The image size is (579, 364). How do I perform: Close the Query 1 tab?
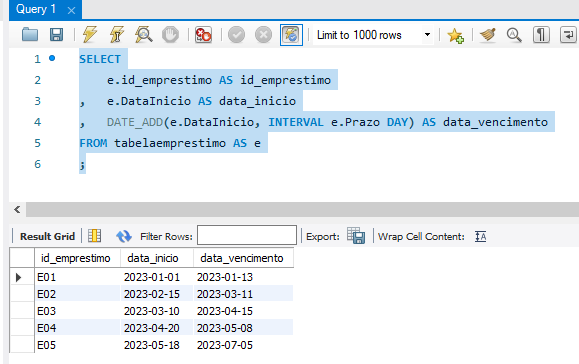point(71,10)
